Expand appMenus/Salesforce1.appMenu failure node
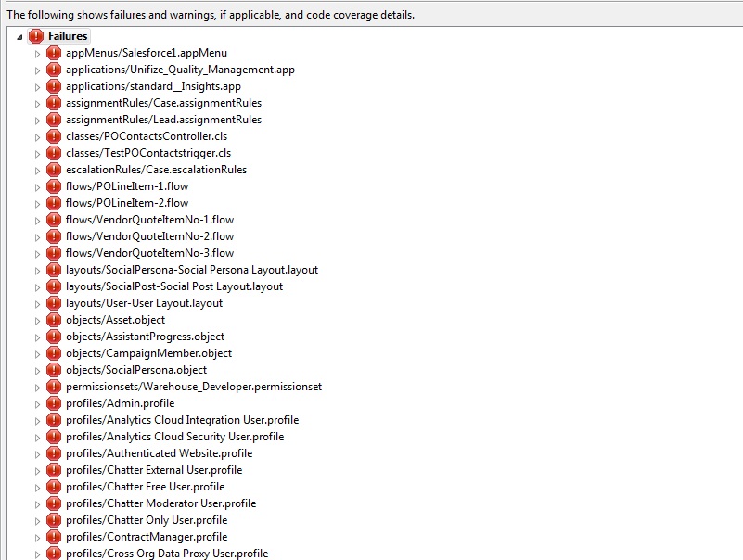 pos(37,54)
